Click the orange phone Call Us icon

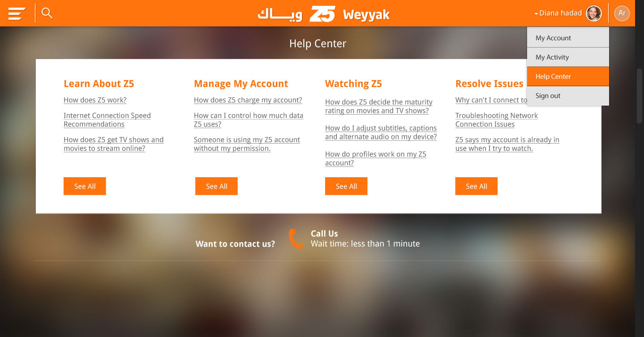296,239
